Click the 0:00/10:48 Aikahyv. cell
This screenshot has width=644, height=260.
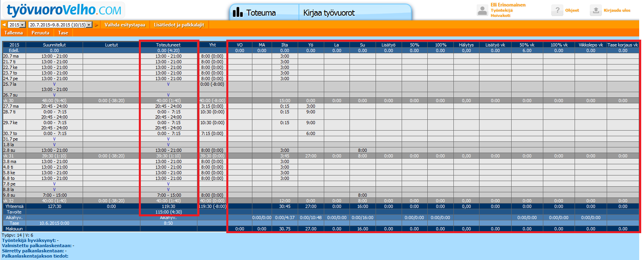[311, 218]
